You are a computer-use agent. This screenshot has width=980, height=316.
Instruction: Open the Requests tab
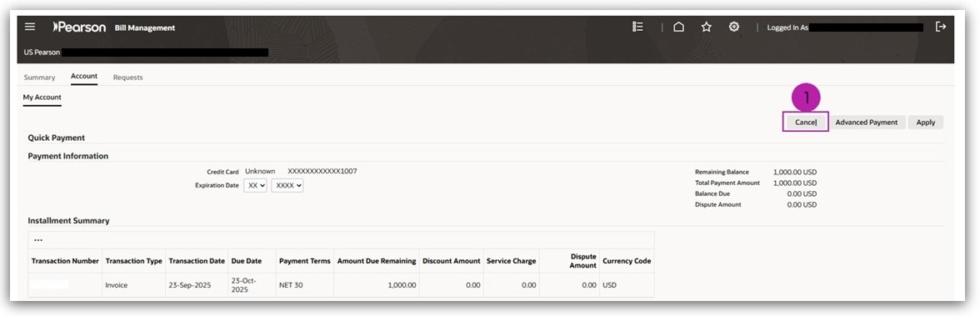tap(128, 78)
